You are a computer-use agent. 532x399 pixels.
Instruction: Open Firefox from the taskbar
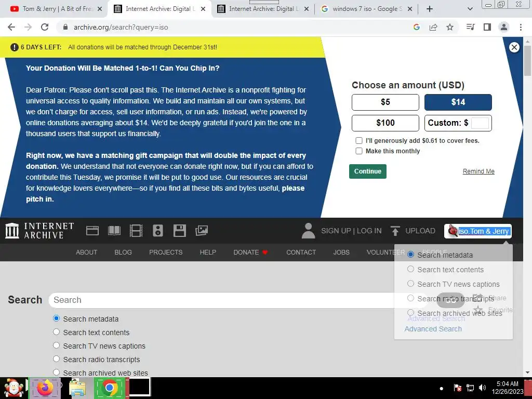pos(45,388)
